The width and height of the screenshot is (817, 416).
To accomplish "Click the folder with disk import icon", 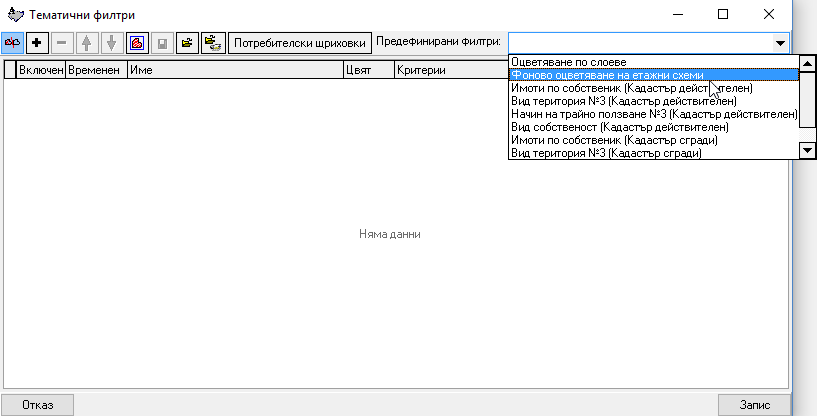I will click(x=212, y=43).
